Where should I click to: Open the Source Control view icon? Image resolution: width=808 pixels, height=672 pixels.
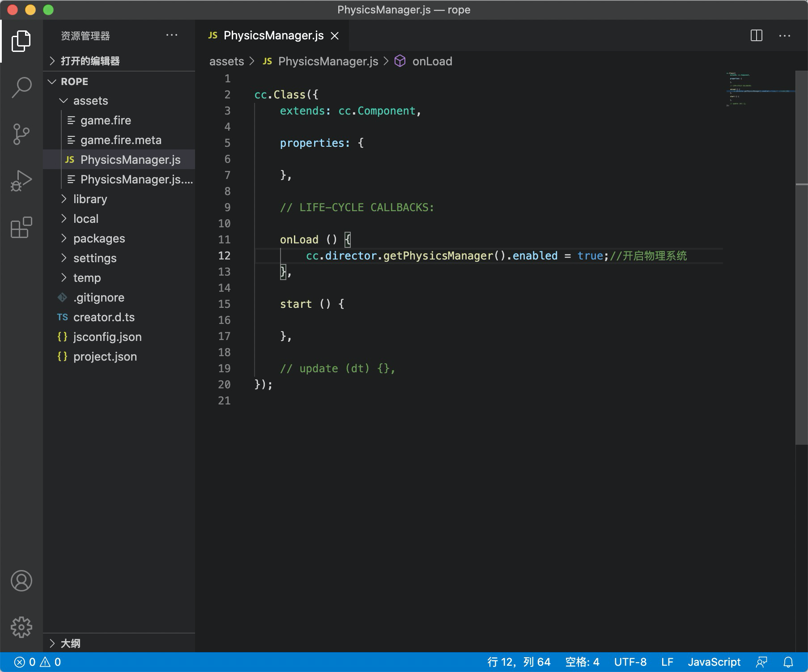click(21, 134)
